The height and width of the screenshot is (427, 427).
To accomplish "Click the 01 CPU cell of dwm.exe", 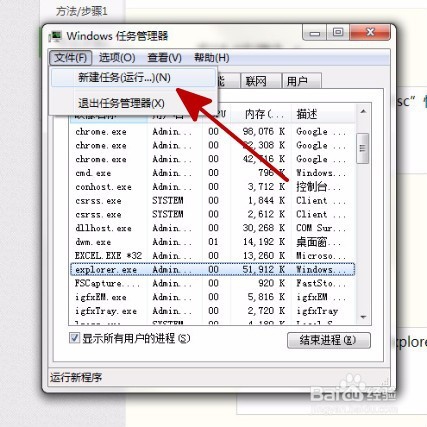I will (213, 242).
